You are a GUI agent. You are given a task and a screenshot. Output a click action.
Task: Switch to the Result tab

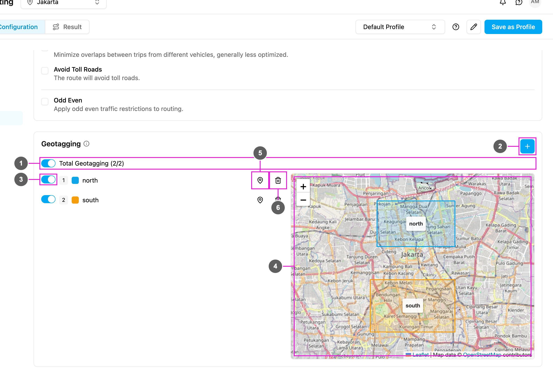(67, 27)
